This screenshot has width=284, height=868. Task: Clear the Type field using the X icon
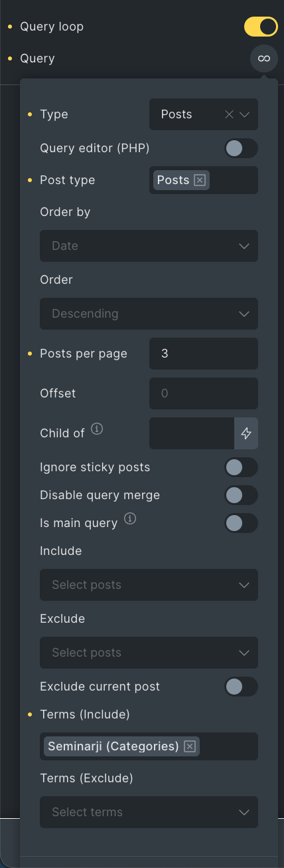(x=229, y=114)
